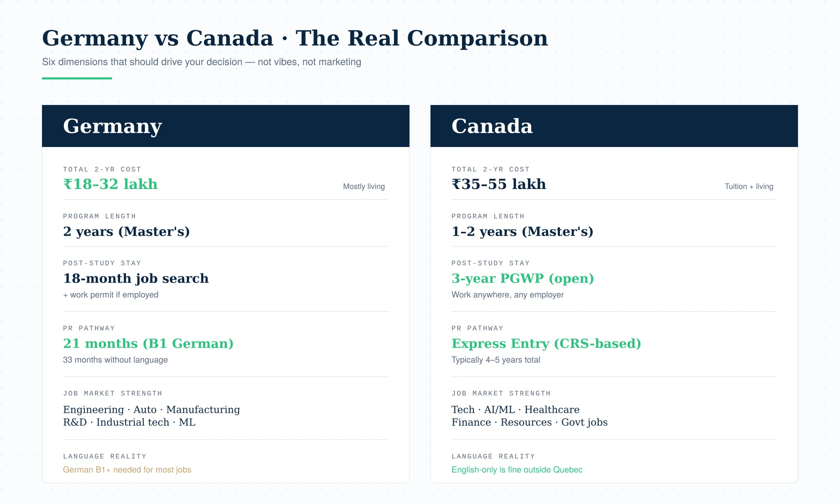Viewport: 840px width, 504px height.
Task: Select 'Typically 4–5 years total' note
Action: (x=496, y=360)
